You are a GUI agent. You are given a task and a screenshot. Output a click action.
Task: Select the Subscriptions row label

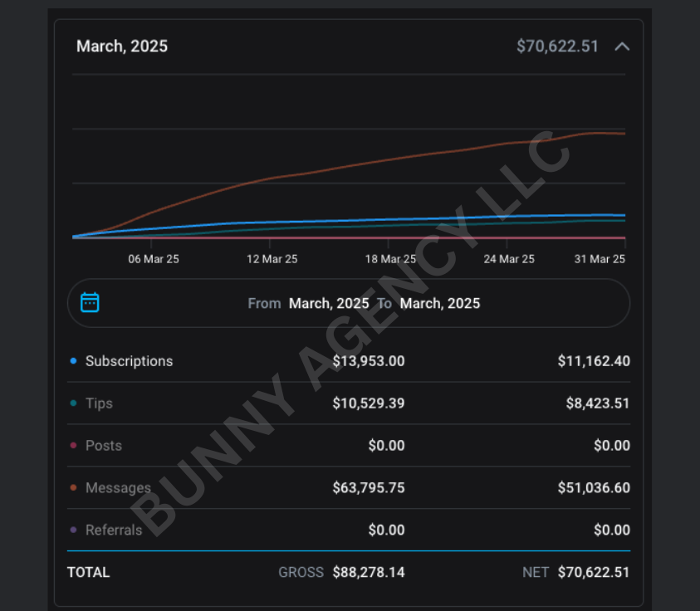click(129, 361)
